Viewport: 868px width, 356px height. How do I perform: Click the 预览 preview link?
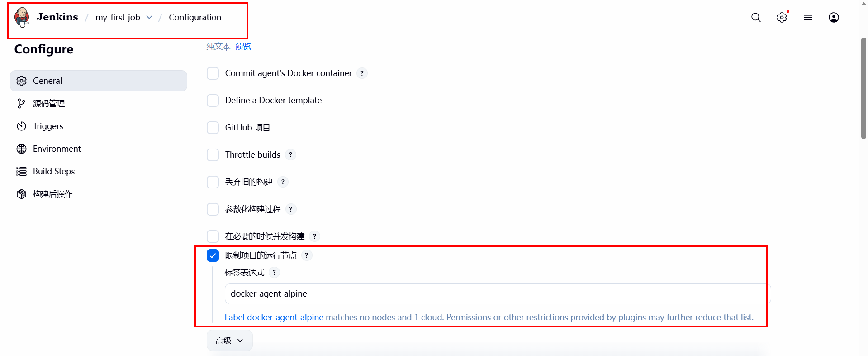point(242,47)
